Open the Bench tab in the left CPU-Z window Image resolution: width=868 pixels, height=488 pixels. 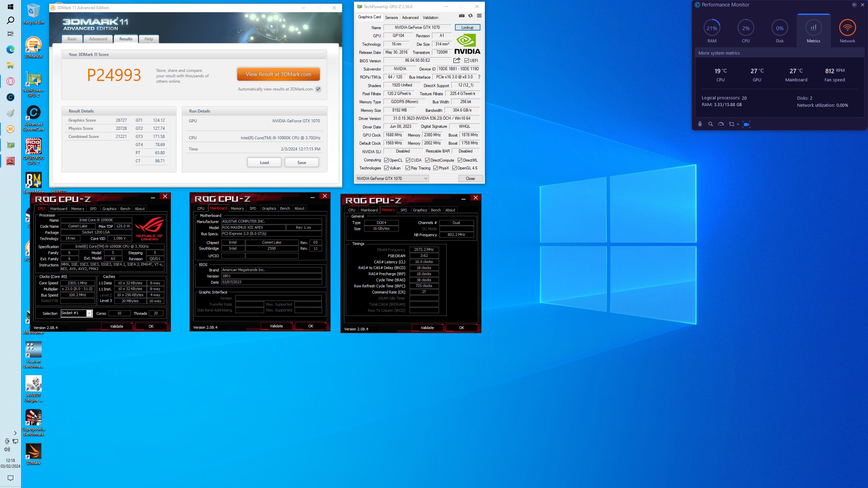[125, 209]
